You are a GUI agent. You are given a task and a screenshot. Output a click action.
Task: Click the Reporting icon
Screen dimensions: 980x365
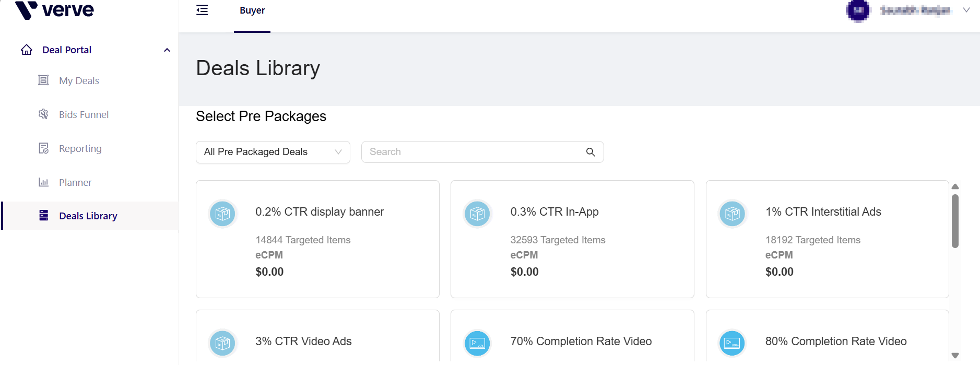click(43, 148)
